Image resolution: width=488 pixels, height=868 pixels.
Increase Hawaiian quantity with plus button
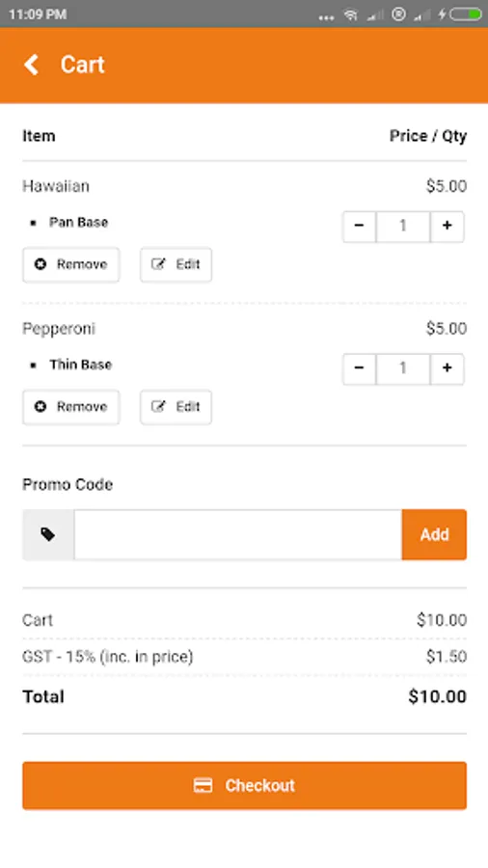[447, 227]
